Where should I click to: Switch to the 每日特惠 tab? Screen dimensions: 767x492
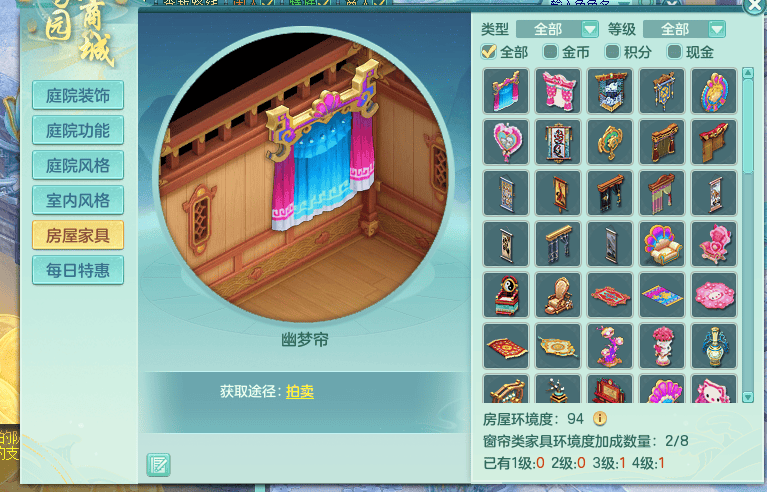click(78, 270)
